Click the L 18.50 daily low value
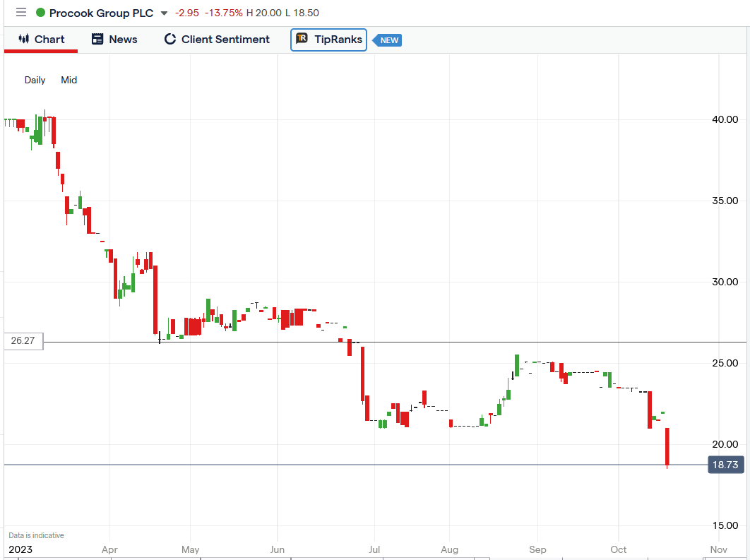Screen dimensions: 750x560 pos(302,13)
